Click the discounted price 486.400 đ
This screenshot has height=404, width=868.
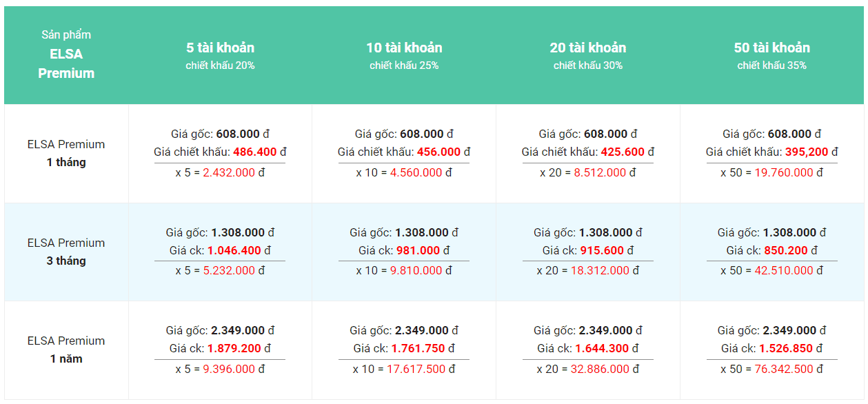click(x=260, y=152)
